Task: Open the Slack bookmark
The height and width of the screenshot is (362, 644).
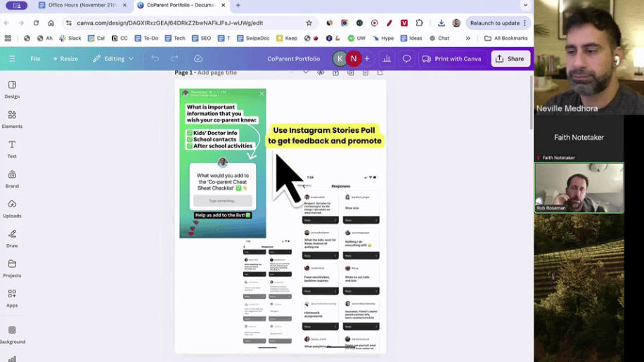Action: point(70,38)
